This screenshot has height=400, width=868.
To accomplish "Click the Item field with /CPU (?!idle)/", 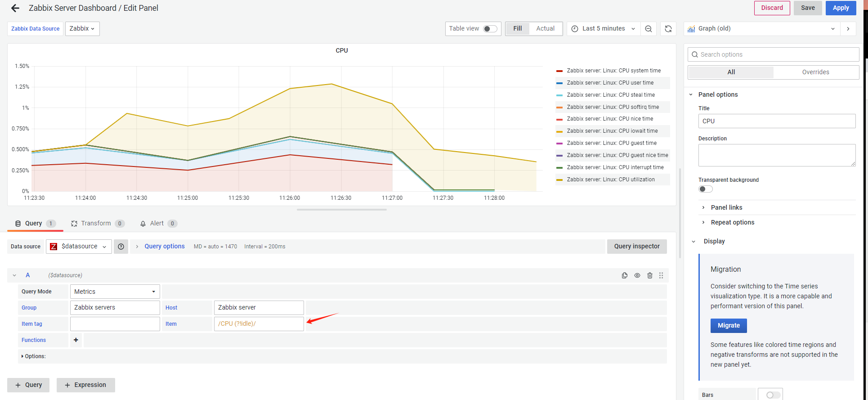I will click(259, 324).
